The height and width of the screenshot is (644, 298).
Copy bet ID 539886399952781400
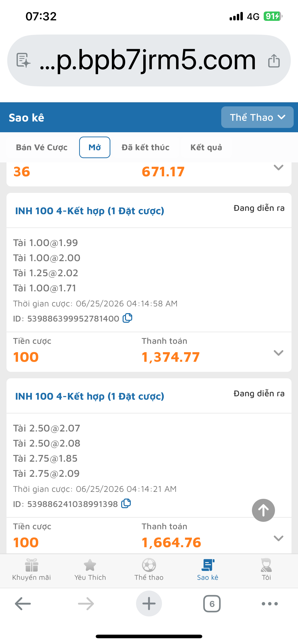tap(127, 318)
